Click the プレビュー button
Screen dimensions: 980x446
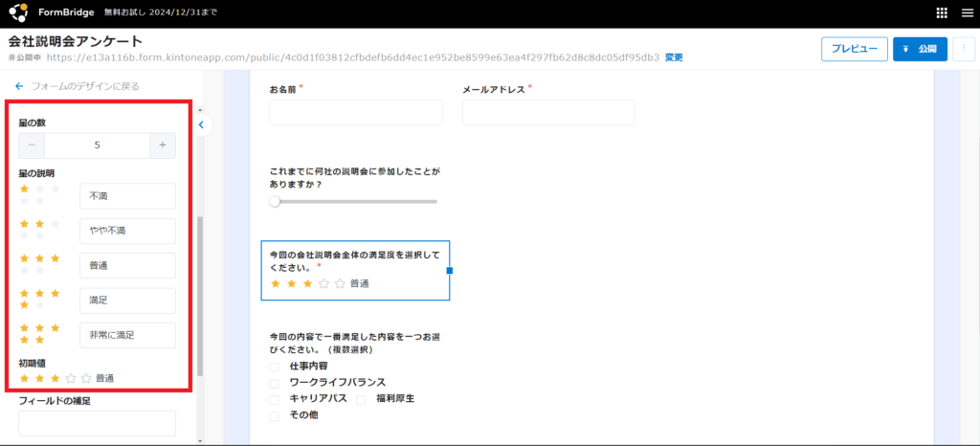[x=854, y=49]
